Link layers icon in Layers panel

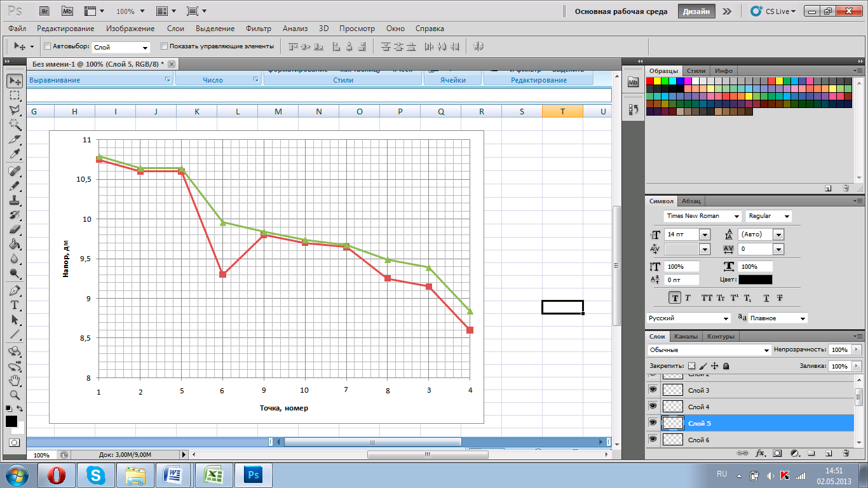point(742,454)
